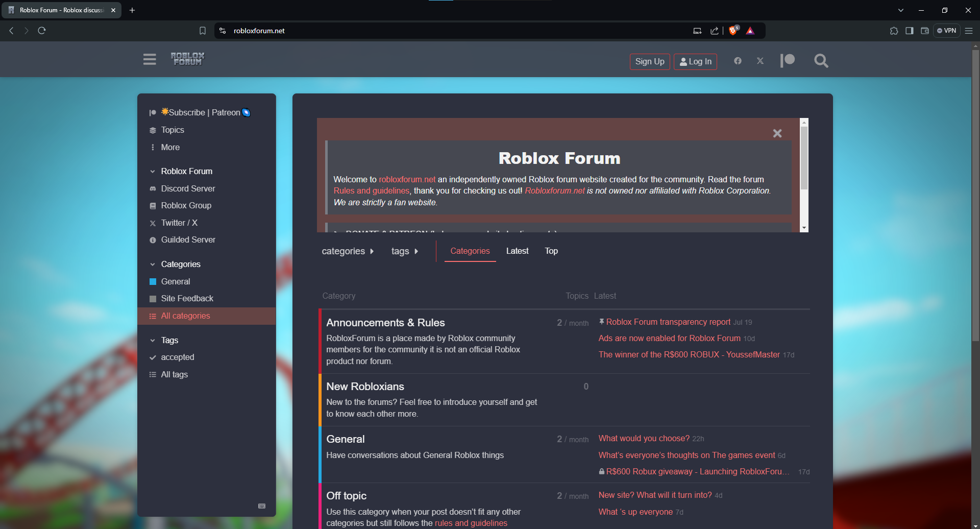Open R$600 Robux giveaway topic
The height and width of the screenshot is (529, 980).
pos(698,471)
